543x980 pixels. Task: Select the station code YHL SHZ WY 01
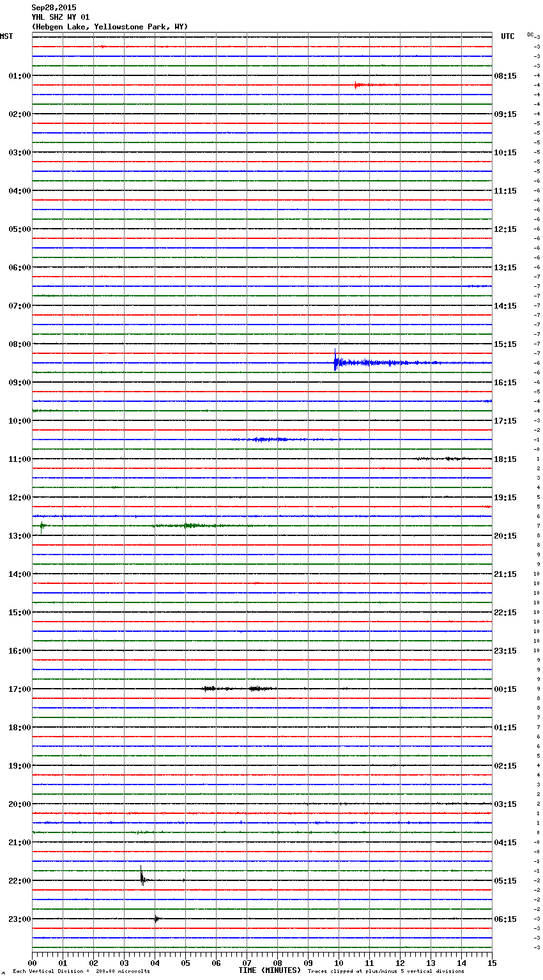click(x=61, y=17)
